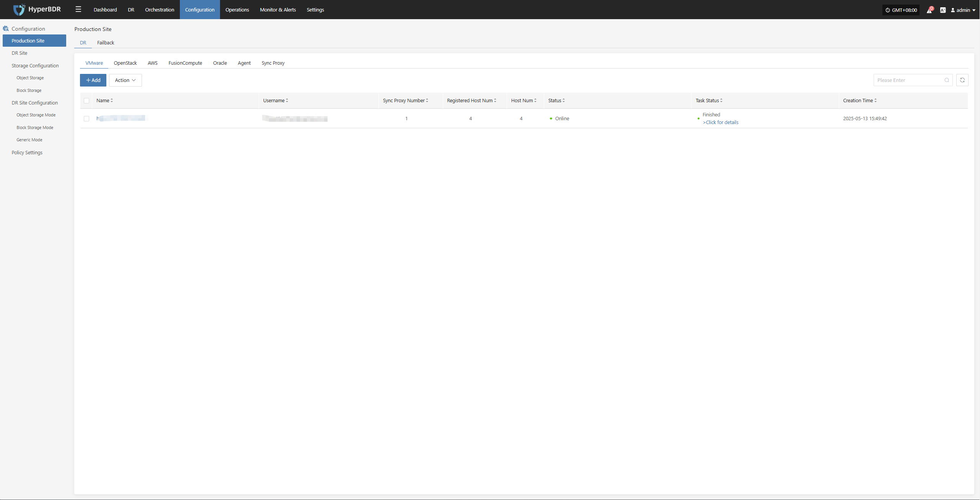980x500 pixels.
Task: Open the Configuration top menu
Action: click(200, 10)
